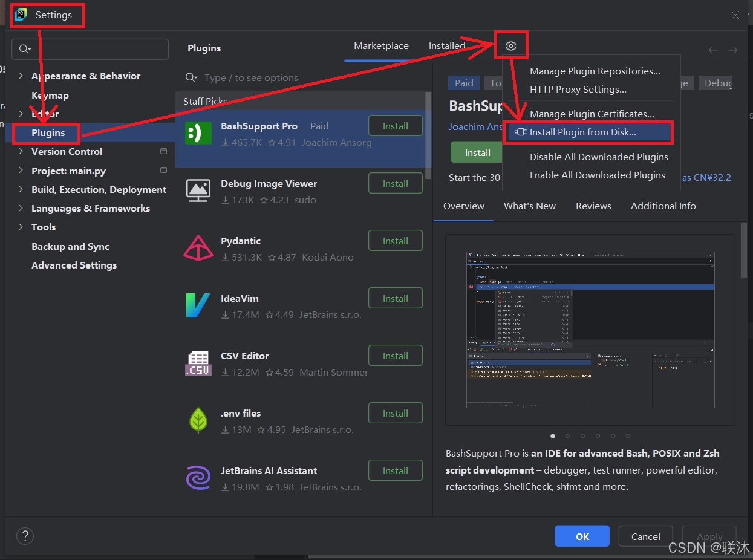Expand the Editor settings node
The width and height of the screenshot is (753, 560).
point(21,114)
